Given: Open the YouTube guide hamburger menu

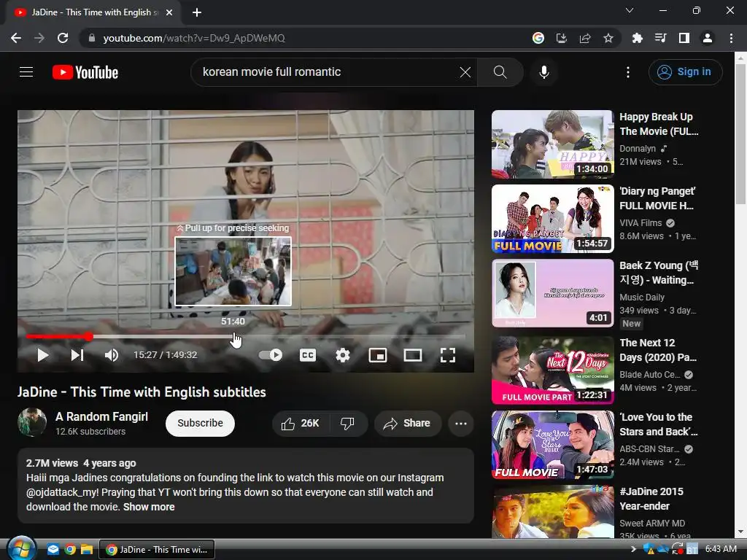Looking at the screenshot, I should 26,72.
